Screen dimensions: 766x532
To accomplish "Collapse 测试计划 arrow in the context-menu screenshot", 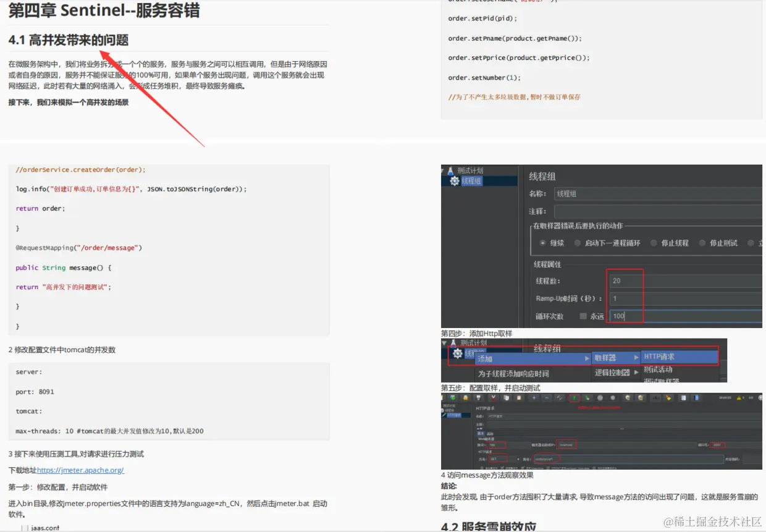I will point(444,342).
